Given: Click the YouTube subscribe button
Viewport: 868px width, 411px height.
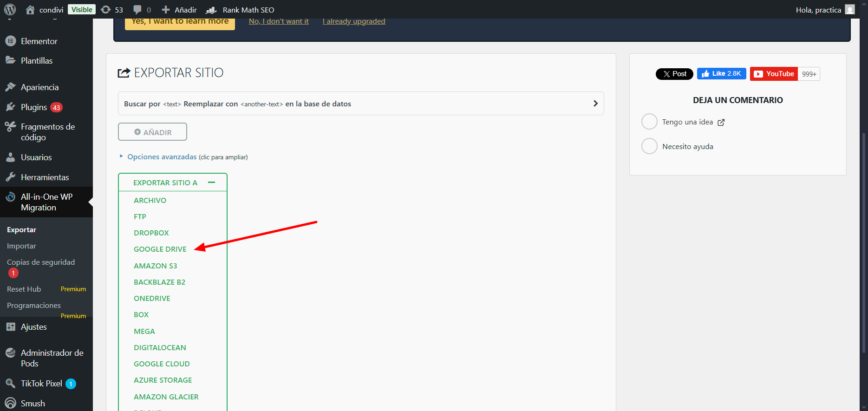Looking at the screenshot, I should pos(774,74).
